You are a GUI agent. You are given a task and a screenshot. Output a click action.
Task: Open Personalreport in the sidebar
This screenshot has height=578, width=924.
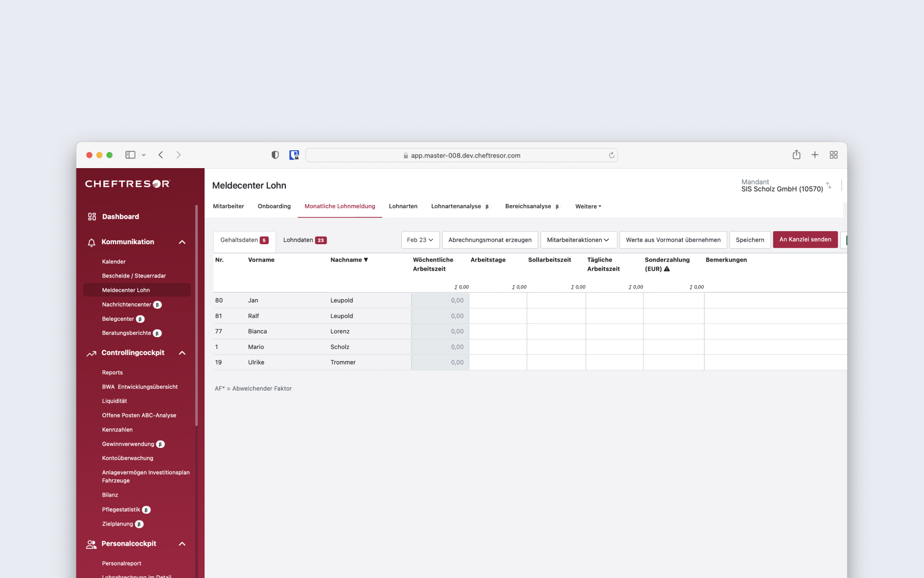tap(121, 564)
